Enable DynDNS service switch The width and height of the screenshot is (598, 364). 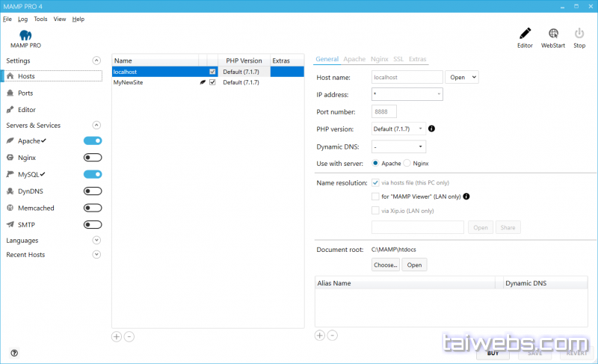point(93,191)
